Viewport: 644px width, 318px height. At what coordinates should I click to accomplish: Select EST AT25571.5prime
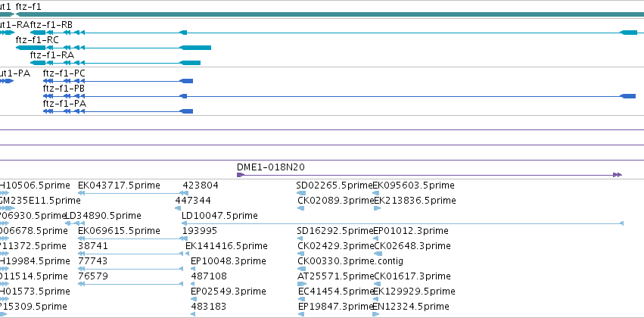point(335,276)
